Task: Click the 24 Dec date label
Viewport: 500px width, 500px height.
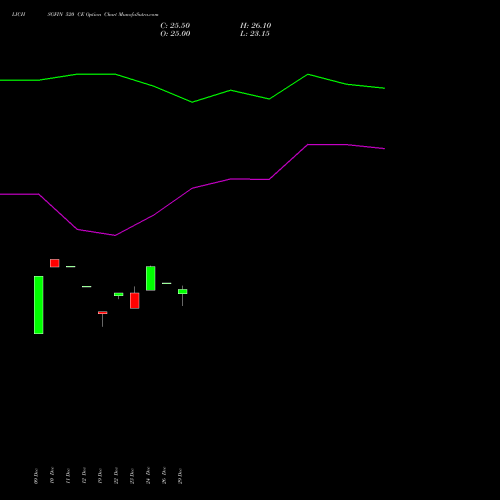Action: pos(148,475)
